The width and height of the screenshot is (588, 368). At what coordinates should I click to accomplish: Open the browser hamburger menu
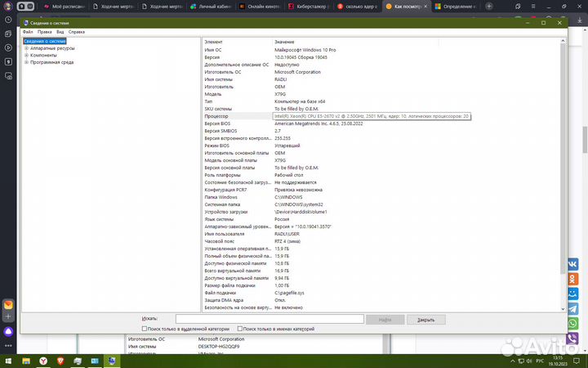pyautogui.click(x=533, y=7)
